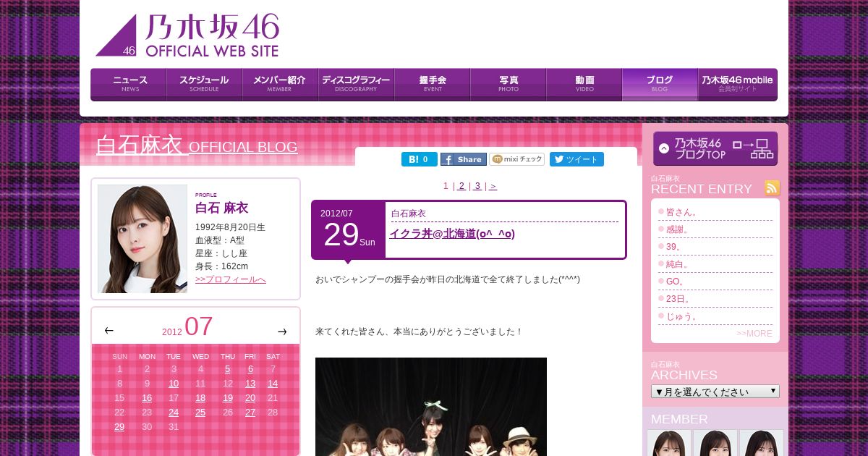This screenshot has width=868, height=456.
Task: Go to pagination page 2
Action: click(461, 186)
